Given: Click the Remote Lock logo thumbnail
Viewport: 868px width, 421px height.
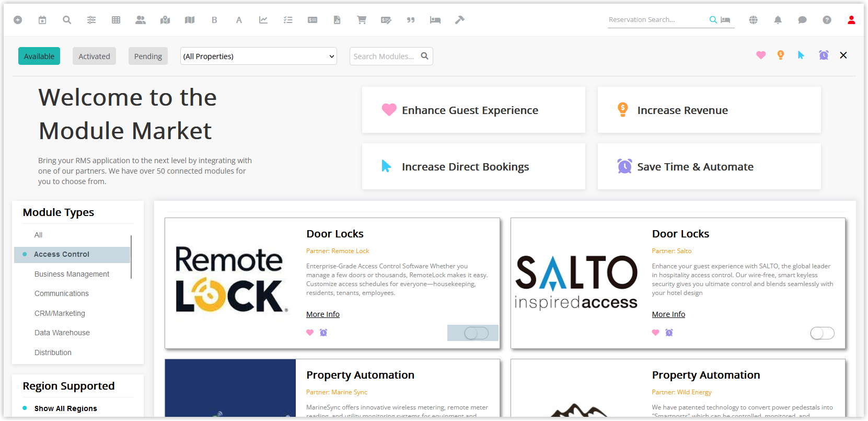Looking at the screenshot, I should click(x=231, y=280).
